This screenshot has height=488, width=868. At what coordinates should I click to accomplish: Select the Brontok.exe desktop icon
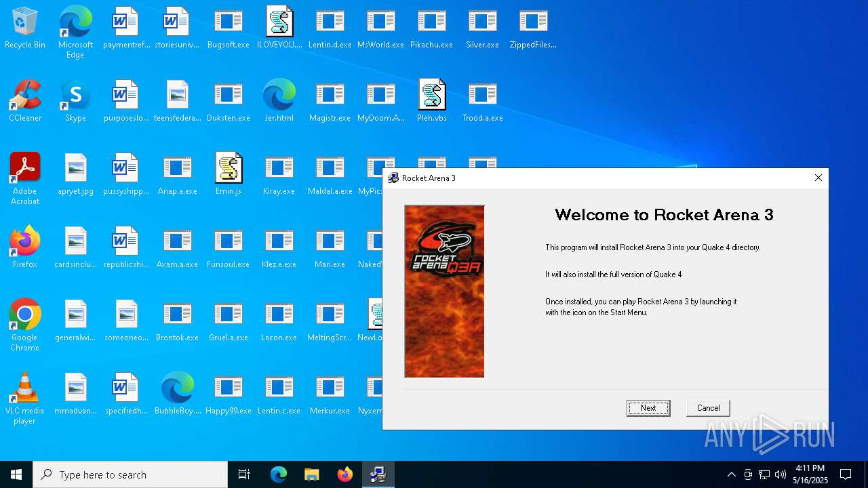pyautogui.click(x=177, y=321)
